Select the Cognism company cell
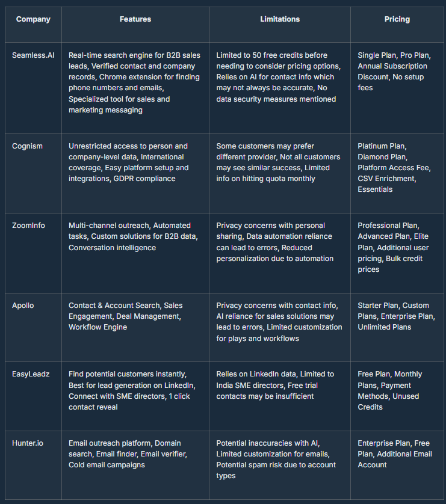Screen dimensions: 446x504 coord(27,146)
